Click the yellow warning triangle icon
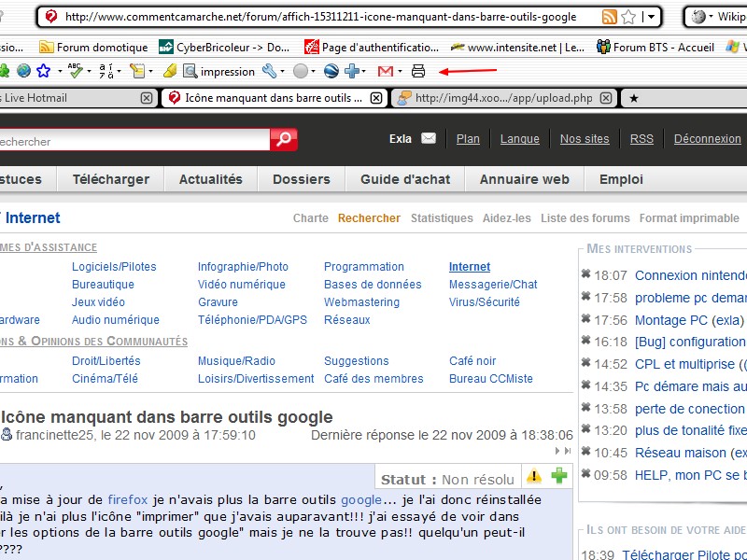This screenshot has width=747, height=560. coord(534,477)
